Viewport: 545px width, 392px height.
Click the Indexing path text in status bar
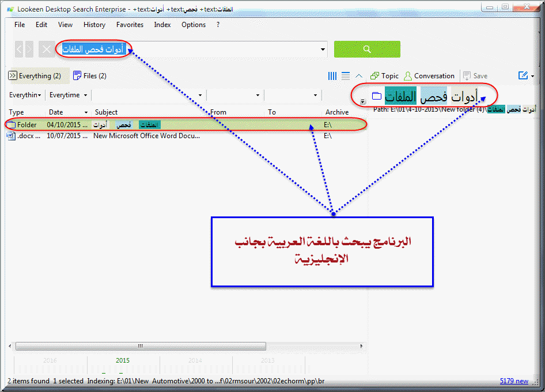coord(206,381)
